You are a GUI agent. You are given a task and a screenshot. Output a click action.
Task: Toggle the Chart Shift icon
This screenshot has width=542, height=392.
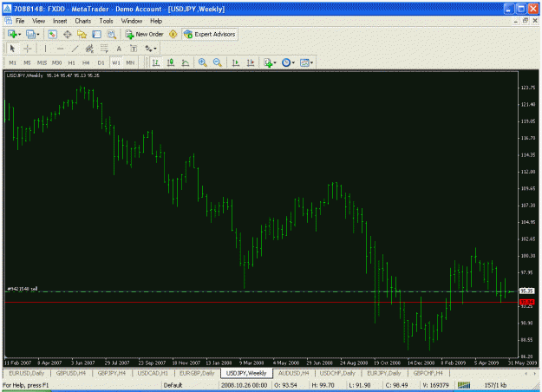[251, 62]
